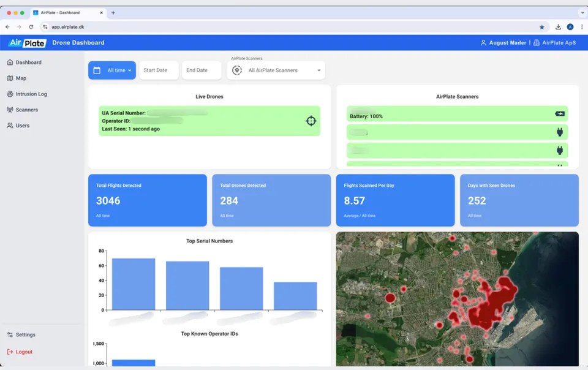
Task: Bookmark this page with star icon
Action: coord(542,27)
